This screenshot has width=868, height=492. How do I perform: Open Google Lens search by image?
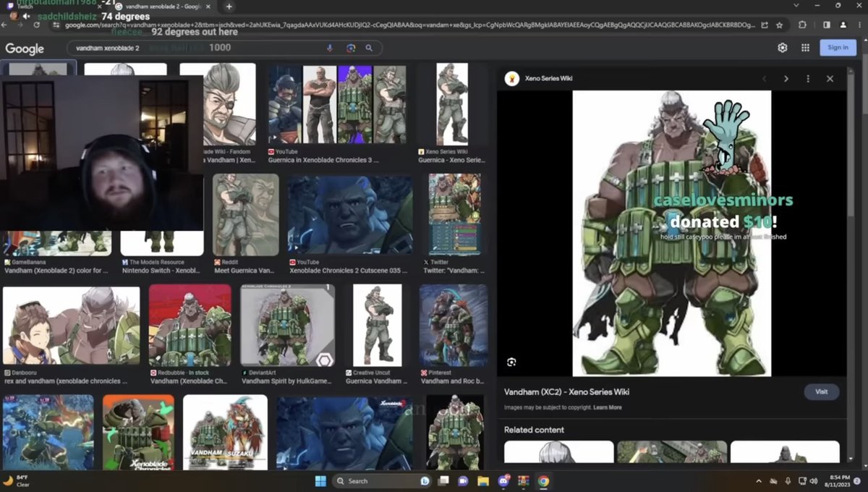point(351,48)
